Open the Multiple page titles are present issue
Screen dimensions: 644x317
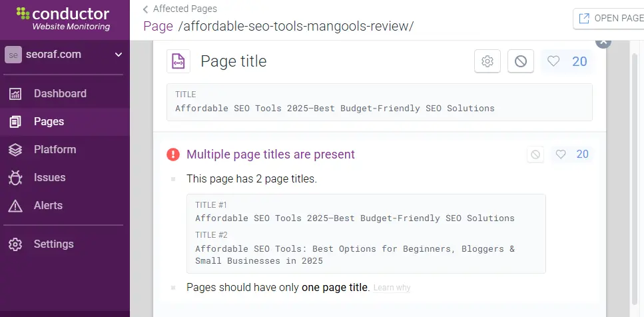270,155
